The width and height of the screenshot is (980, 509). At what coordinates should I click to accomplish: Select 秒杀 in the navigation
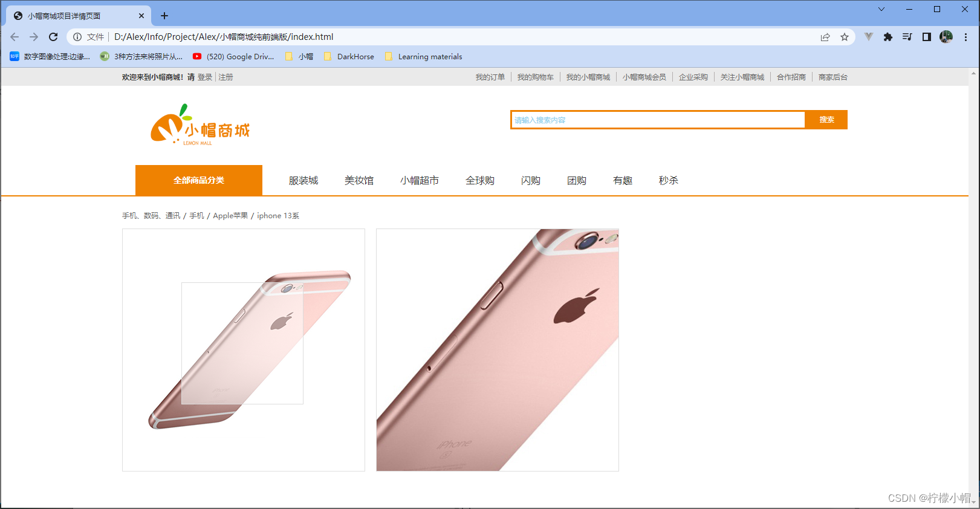(x=669, y=180)
